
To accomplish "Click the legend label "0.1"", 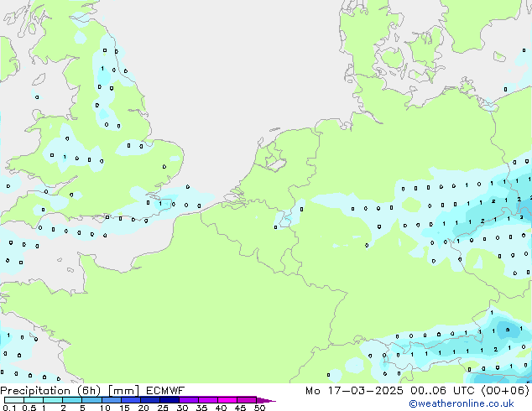I will 9,408.
